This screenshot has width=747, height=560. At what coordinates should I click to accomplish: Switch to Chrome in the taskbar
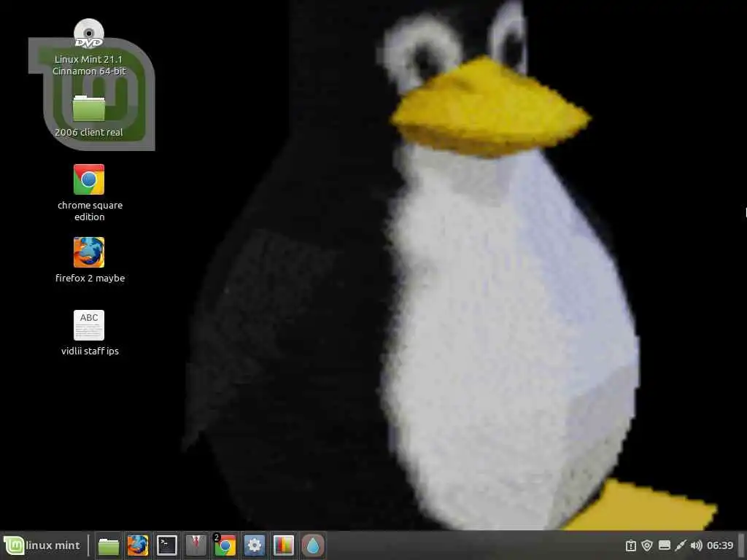pyautogui.click(x=225, y=545)
